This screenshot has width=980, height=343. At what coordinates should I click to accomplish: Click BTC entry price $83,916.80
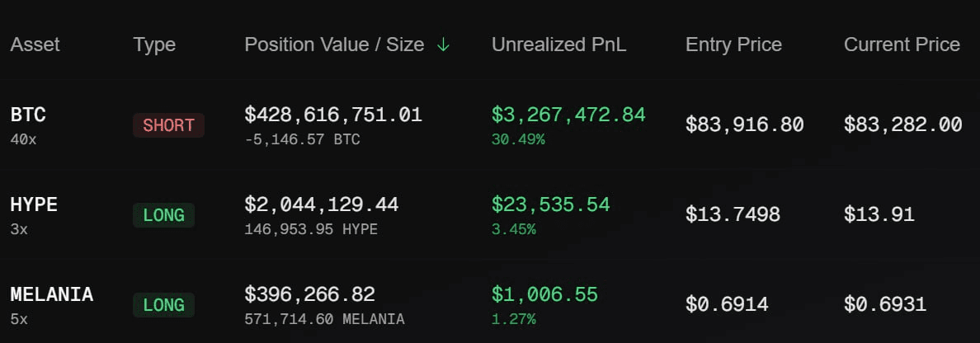click(x=744, y=125)
